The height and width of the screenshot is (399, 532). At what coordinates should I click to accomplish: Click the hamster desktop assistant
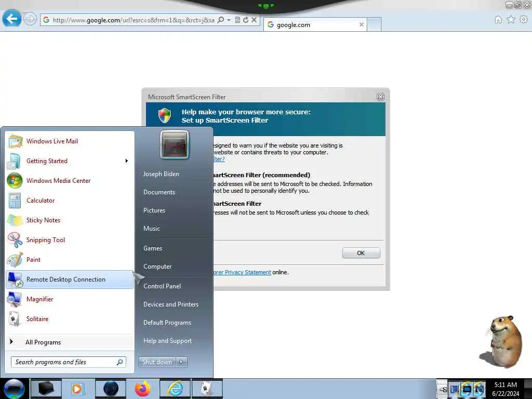[x=502, y=342]
